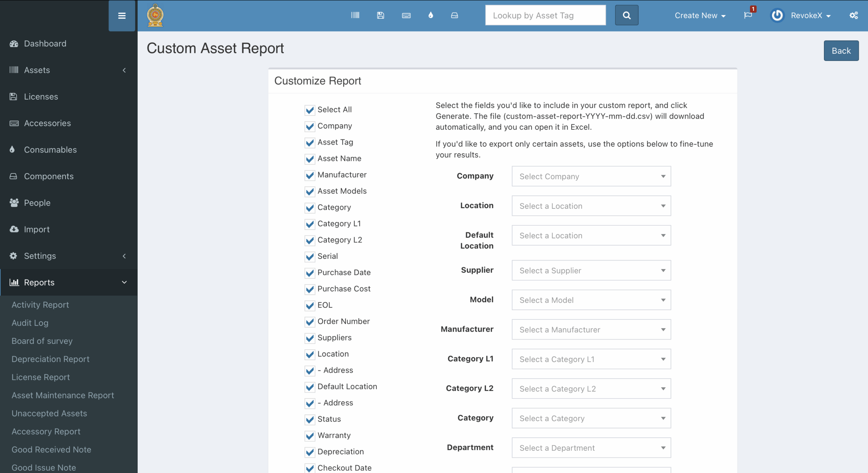The height and width of the screenshot is (473, 868).
Task: Open the Audit Log report link
Action: 30,323
